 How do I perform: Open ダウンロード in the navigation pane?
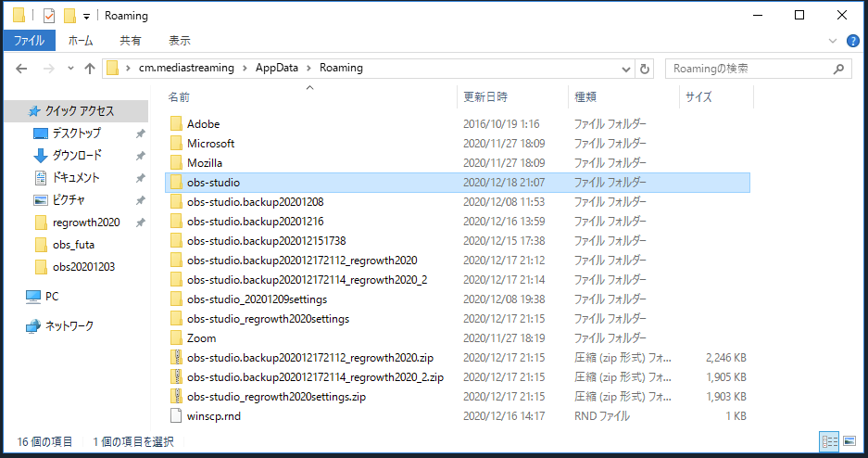77,155
